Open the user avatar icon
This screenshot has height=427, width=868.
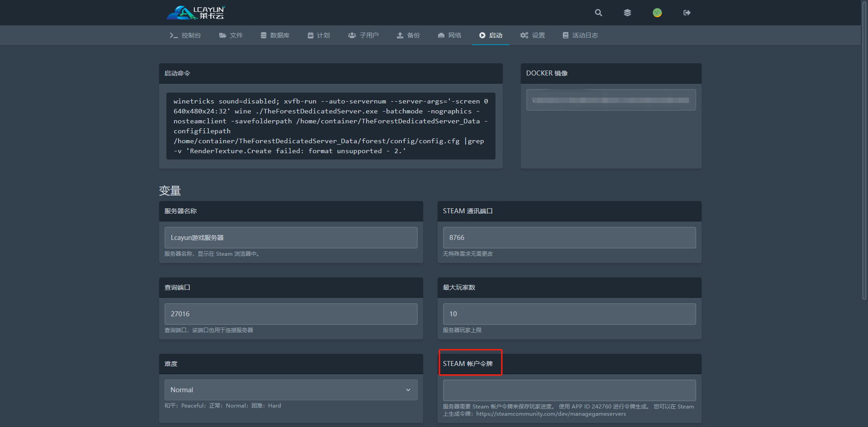[657, 13]
